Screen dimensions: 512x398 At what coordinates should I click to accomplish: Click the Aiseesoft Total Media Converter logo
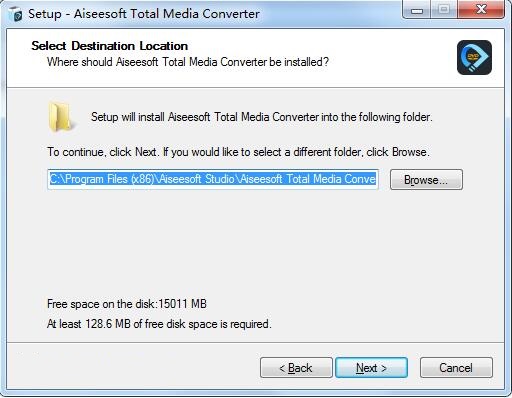coord(474,57)
